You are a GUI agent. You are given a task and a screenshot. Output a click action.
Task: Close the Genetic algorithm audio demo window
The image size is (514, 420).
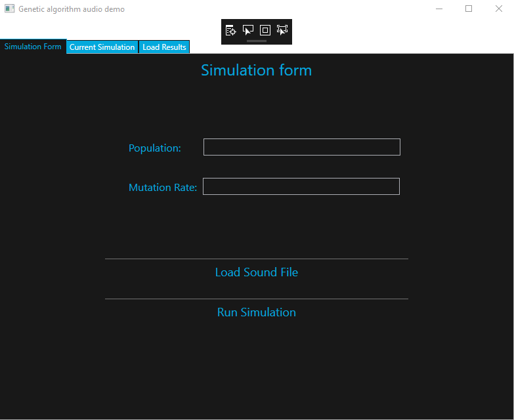pos(499,9)
